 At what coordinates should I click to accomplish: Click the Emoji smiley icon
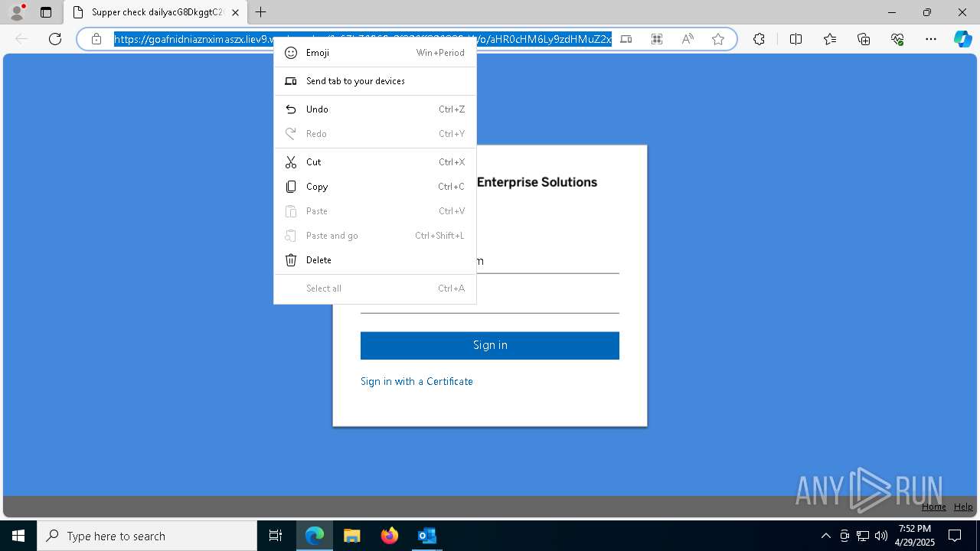291,53
